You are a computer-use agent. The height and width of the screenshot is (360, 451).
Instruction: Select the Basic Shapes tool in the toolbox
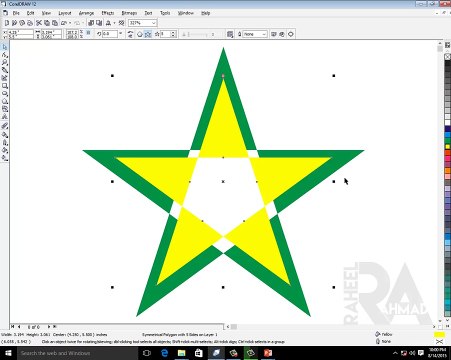click(5, 109)
